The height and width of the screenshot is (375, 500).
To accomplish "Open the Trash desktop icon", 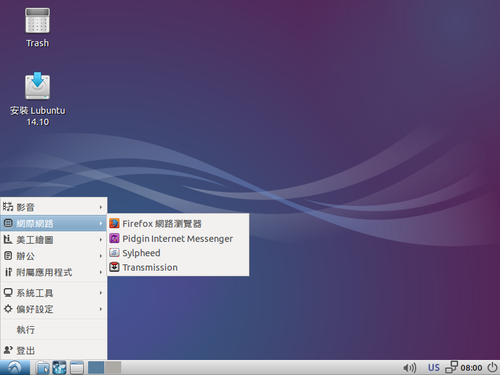I will coord(37,28).
